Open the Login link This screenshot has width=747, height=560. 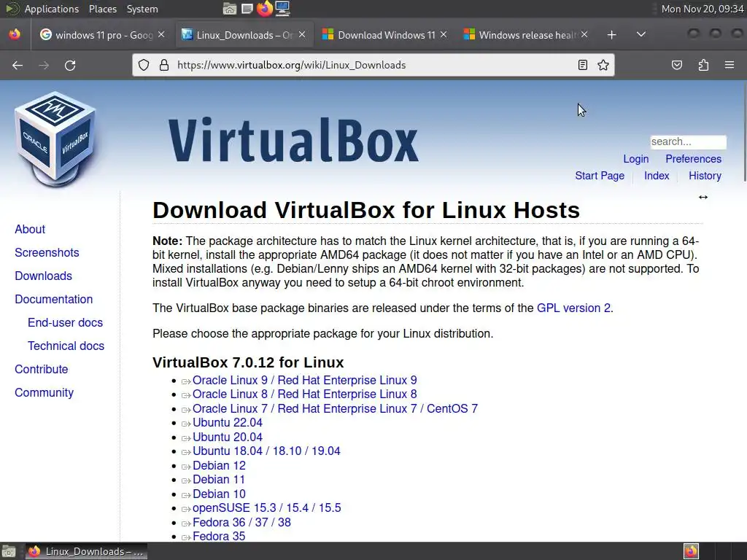(636, 159)
